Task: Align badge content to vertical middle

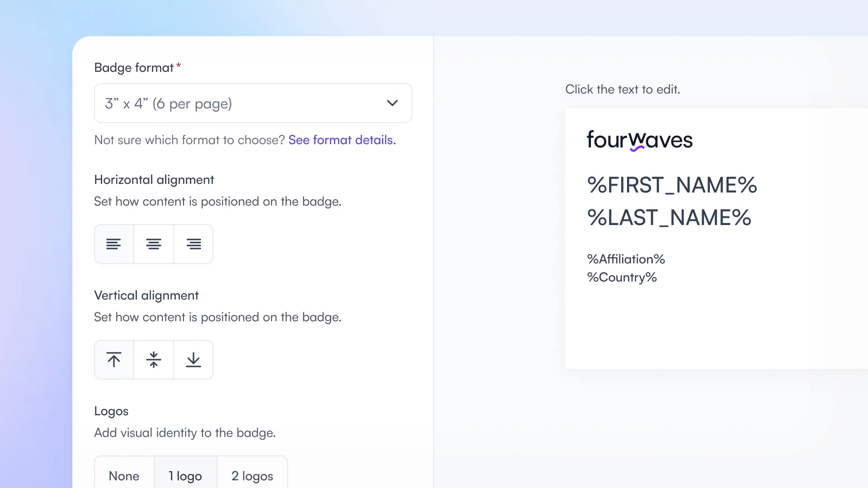Action: coord(154,360)
